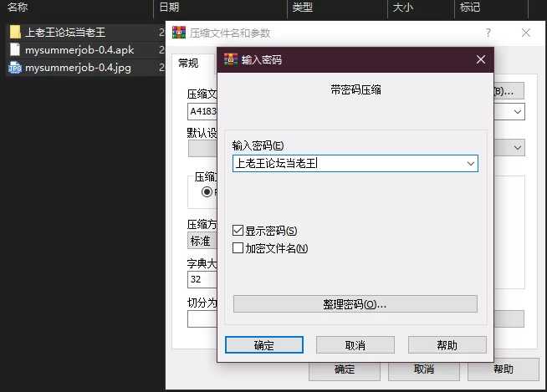Click 帮助 in the archive parameters window
The width and height of the screenshot is (547, 392).
(504, 370)
